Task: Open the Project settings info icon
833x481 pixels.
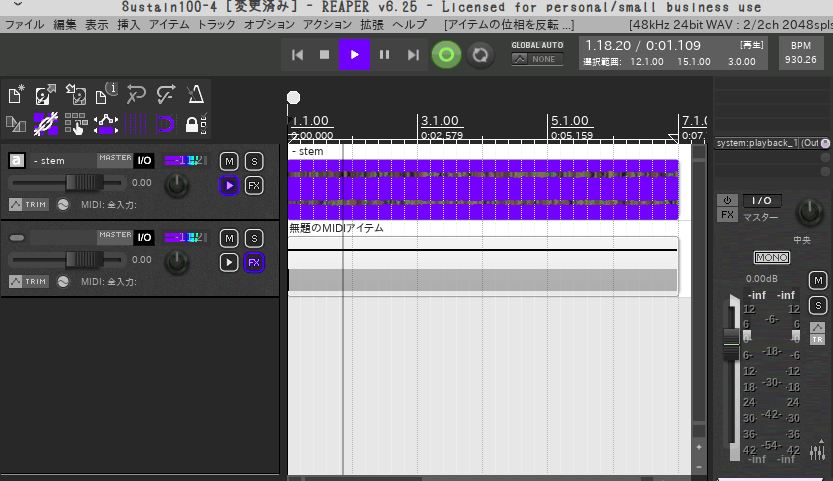Action: 106,94
